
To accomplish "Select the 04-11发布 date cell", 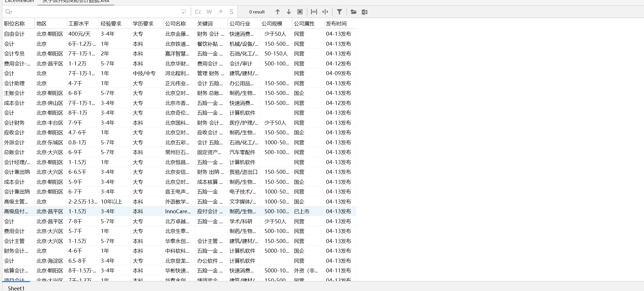I will click(x=340, y=270).
